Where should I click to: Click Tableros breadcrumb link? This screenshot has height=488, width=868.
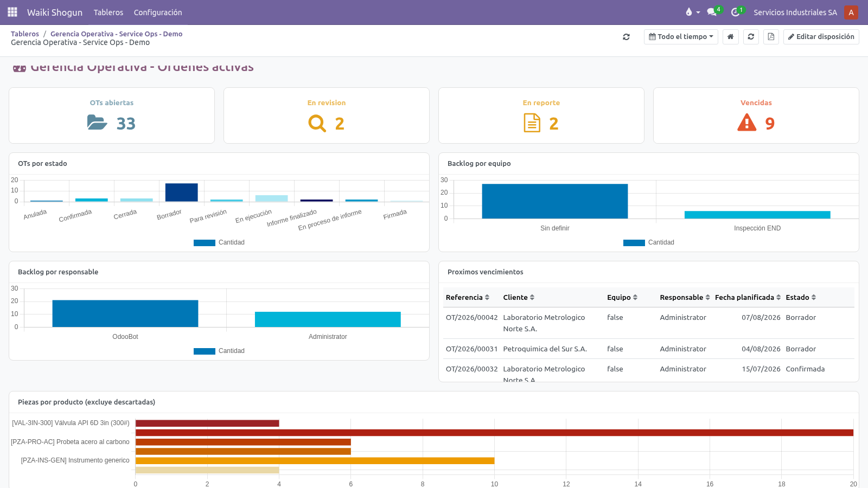point(25,34)
